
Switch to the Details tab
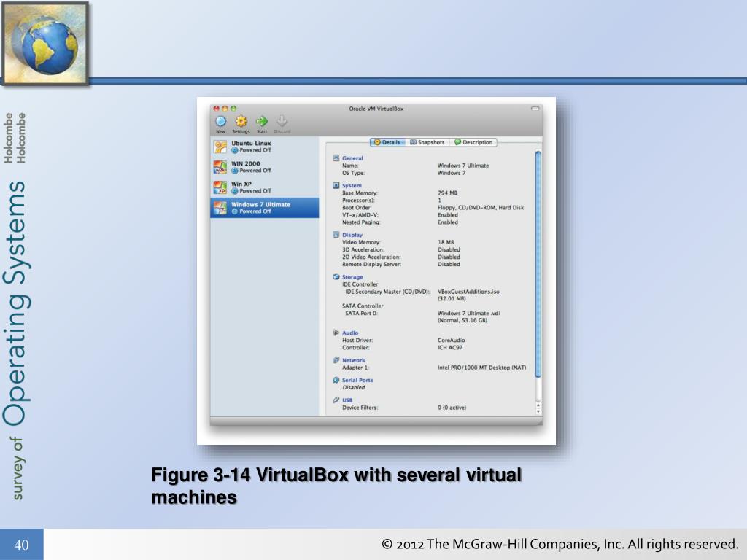(387, 142)
